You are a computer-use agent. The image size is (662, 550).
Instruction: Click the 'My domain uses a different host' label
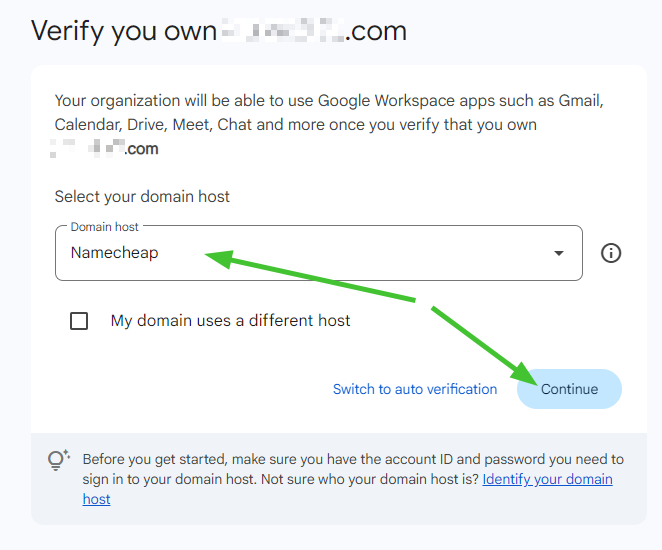pos(230,321)
